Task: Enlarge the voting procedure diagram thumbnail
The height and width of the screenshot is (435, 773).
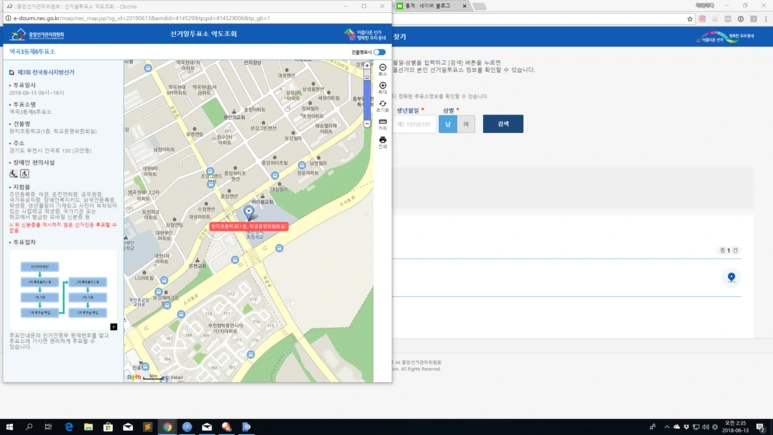Action: (64, 290)
